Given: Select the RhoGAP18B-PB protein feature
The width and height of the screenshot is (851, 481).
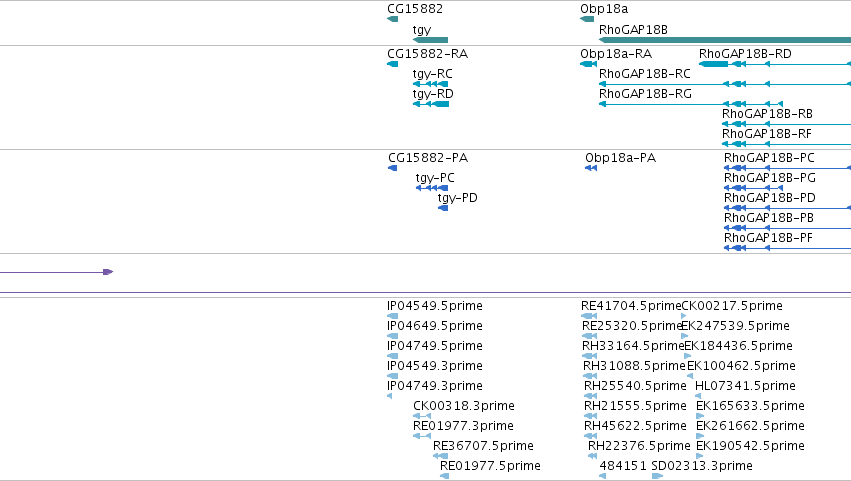Looking at the screenshot, I should [x=788, y=229].
